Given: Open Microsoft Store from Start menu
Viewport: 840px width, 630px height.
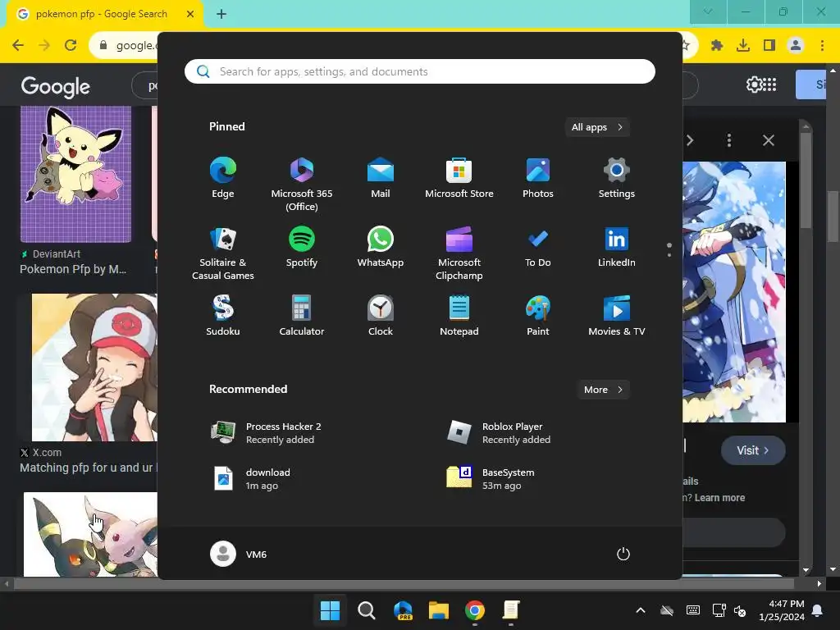Looking at the screenshot, I should pos(459,178).
